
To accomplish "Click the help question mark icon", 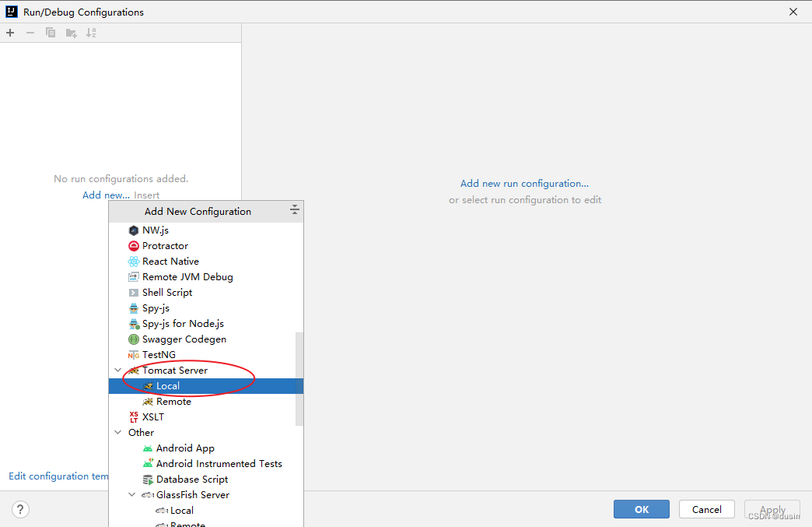I will [20, 509].
